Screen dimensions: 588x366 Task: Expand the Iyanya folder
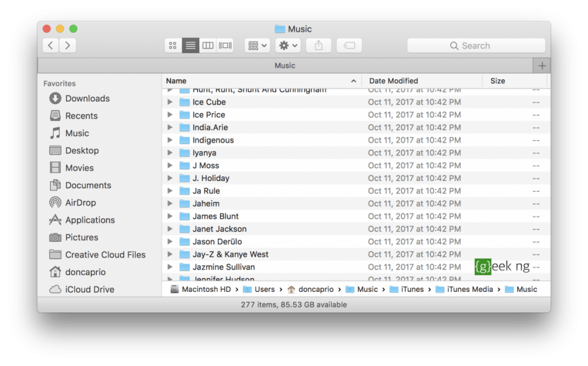tap(170, 153)
